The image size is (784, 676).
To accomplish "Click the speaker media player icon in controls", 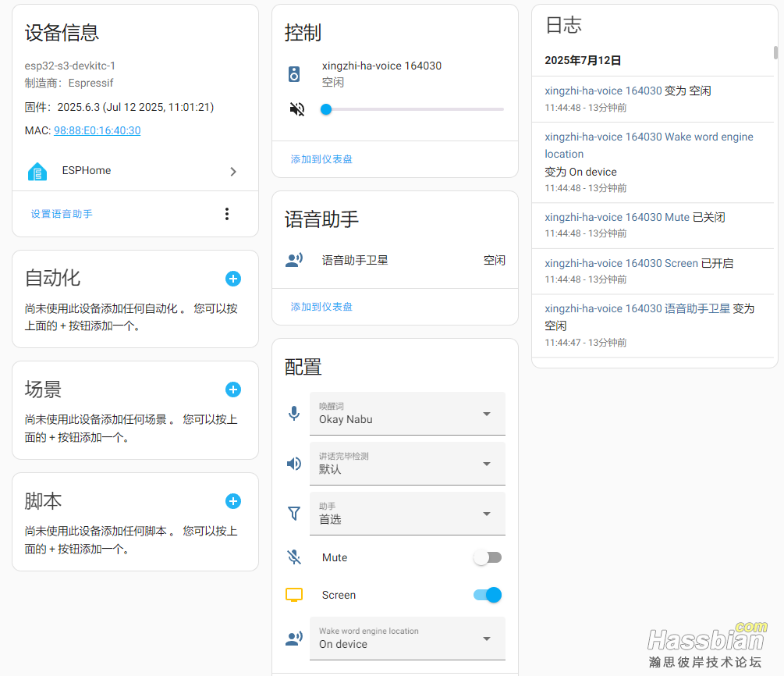I will pyautogui.click(x=294, y=74).
